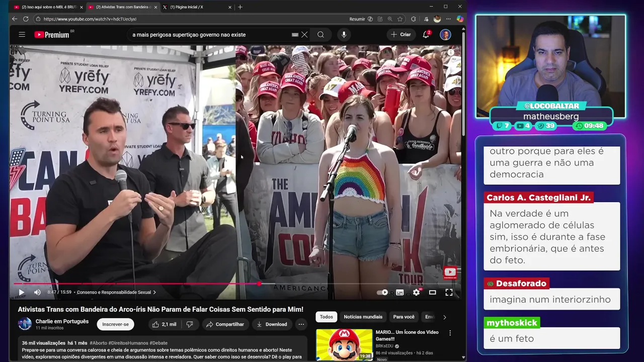
Task: Open Copilot icon in browser toolbar
Action: click(x=459, y=19)
